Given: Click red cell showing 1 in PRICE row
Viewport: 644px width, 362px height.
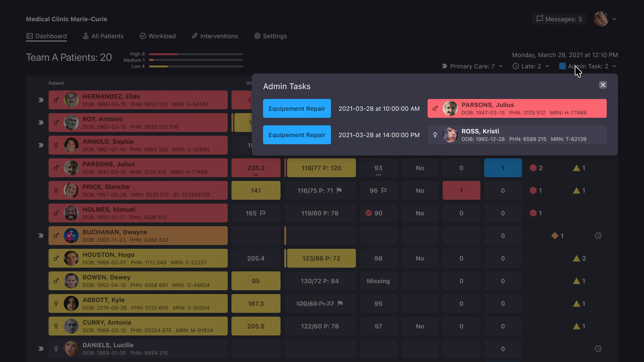Looking at the screenshot, I should coord(461,190).
